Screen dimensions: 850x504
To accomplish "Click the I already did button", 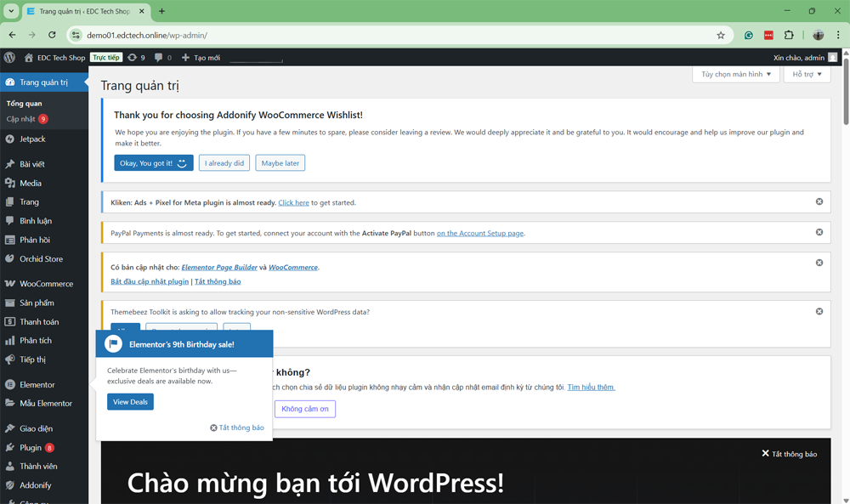I will tap(224, 163).
